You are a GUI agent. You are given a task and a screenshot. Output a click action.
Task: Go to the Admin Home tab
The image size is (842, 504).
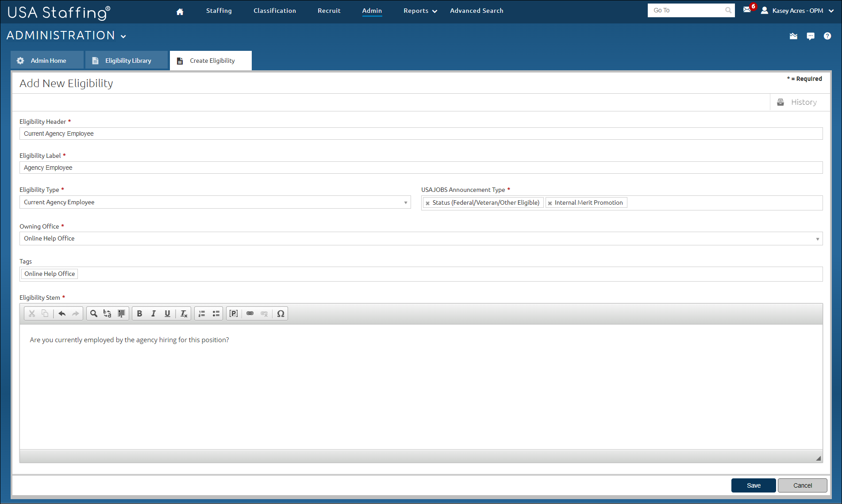coord(48,61)
